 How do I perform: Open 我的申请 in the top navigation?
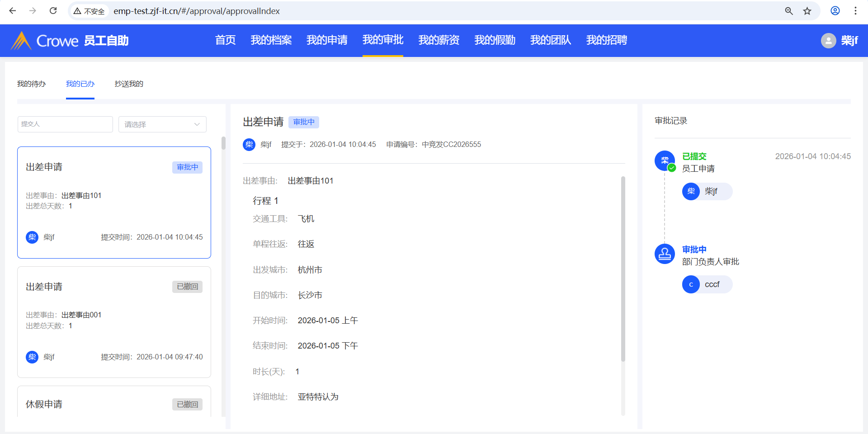coord(327,40)
